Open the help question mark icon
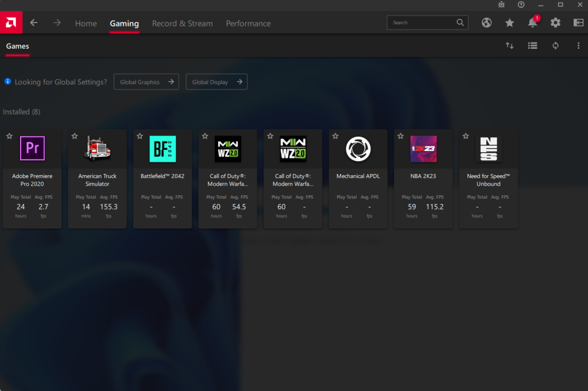Screen dimensions: 588x391 (521, 5)
